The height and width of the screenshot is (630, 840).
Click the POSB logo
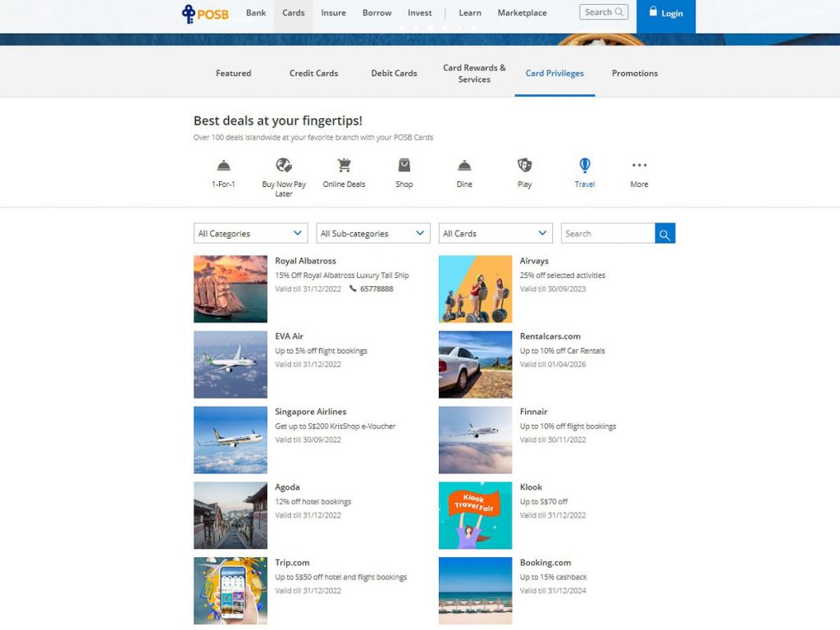(x=205, y=13)
